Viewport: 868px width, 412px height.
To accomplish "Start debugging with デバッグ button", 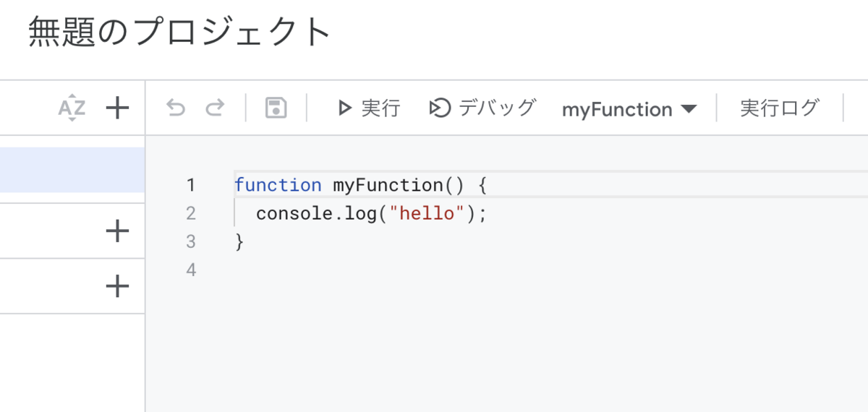I will (x=482, y=108).
